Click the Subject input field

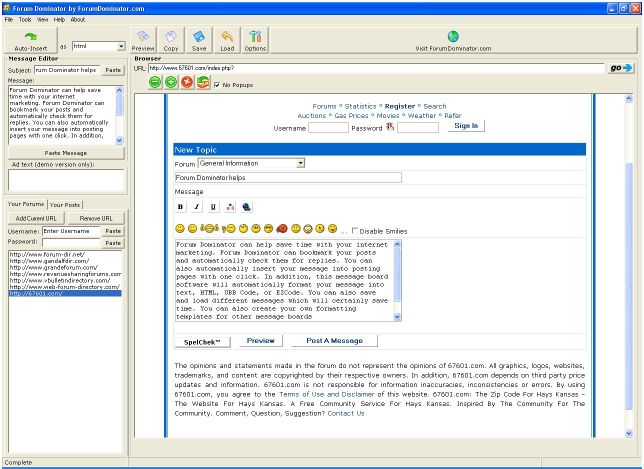click(x=67, y=70)
